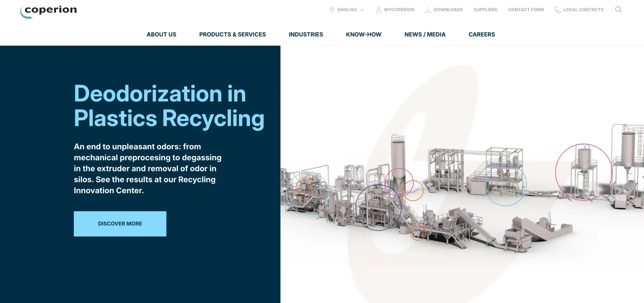Click the purple circle hotspot on the plant
Image resolution: width=644 pixels, height=303 pixels.
pos(378,207)
